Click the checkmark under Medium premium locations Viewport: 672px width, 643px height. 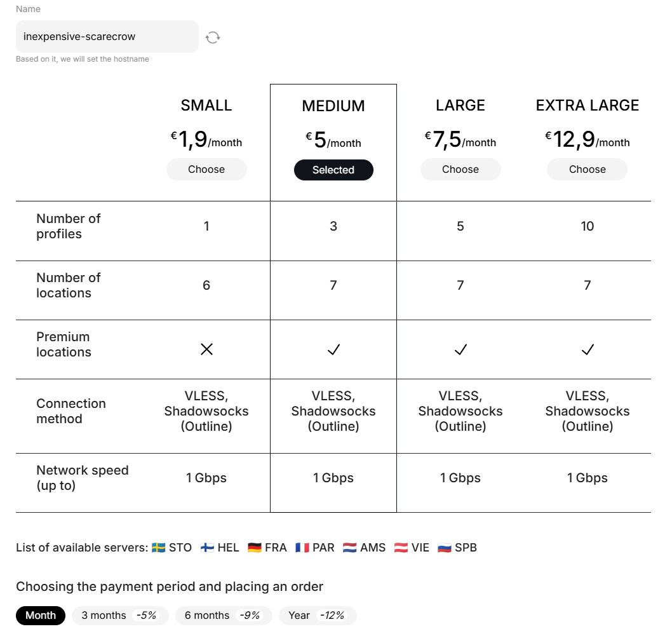333,349
